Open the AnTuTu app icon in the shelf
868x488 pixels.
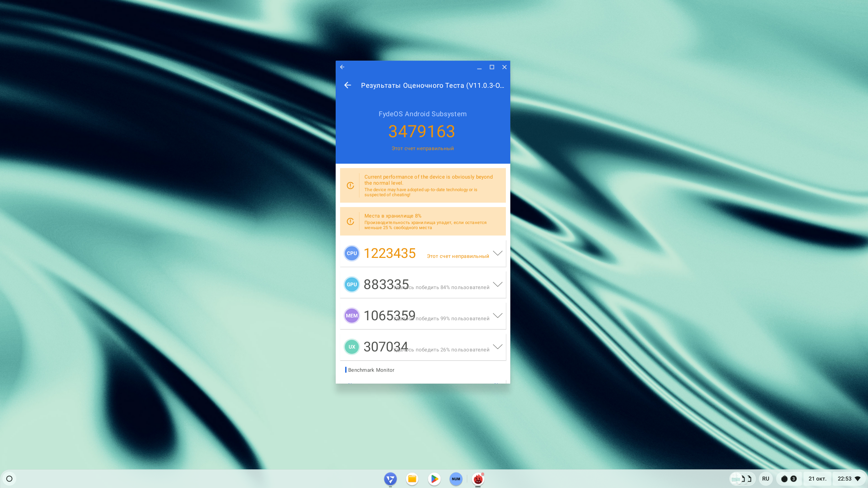tap(478, 479)
